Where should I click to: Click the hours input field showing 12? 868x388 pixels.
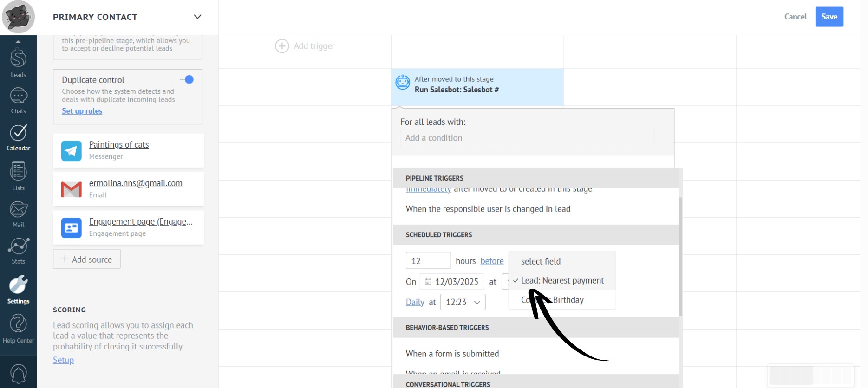click(x=428, y=261)
